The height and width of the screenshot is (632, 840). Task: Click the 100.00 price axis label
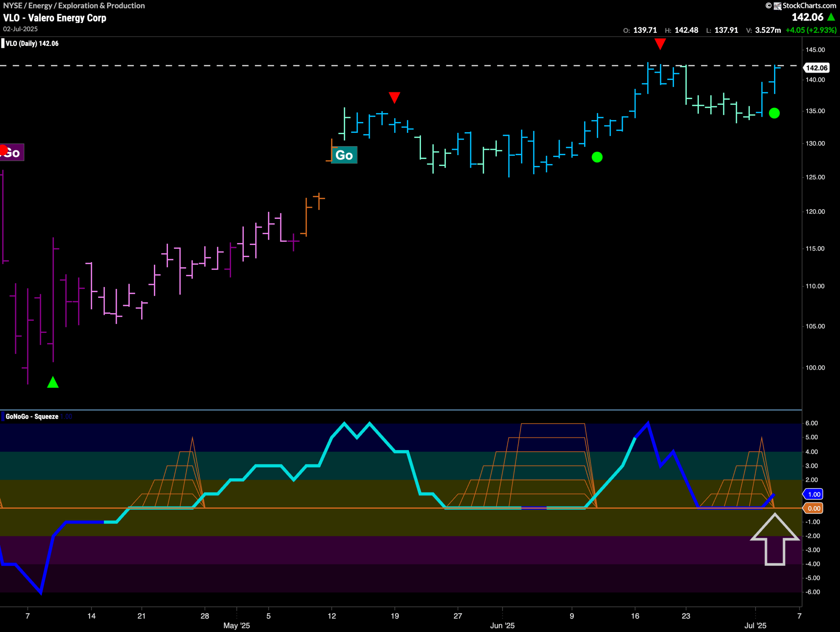[x=815, y=367]
